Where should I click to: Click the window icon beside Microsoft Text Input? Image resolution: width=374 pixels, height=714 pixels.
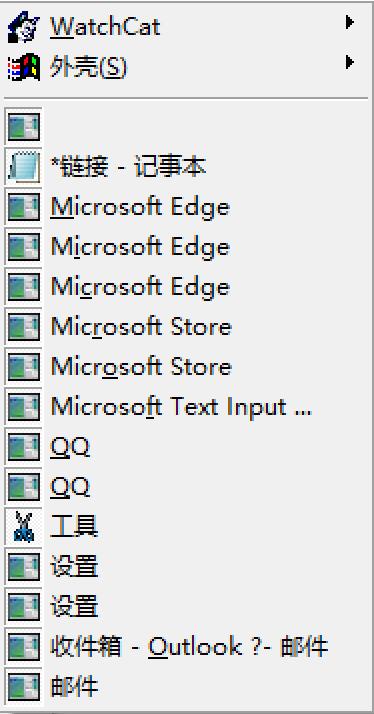24,408
